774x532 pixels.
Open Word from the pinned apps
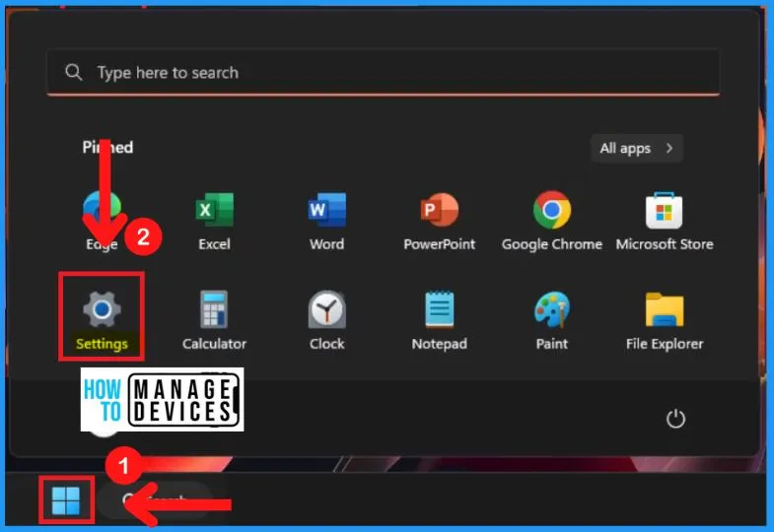click(x=326, y=221)
